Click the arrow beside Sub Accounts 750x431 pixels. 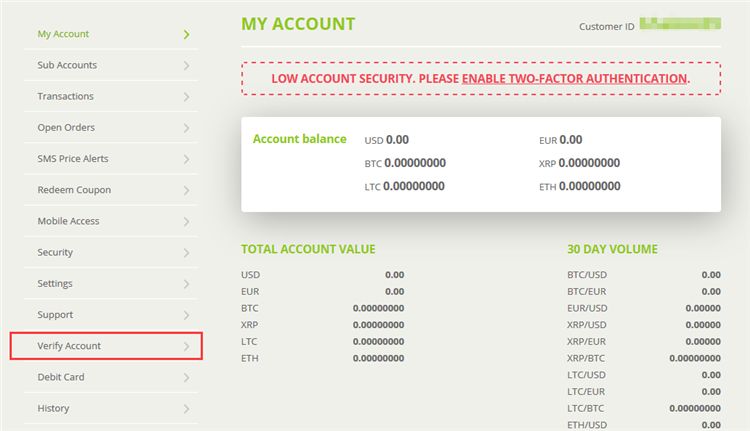point(187,66)
